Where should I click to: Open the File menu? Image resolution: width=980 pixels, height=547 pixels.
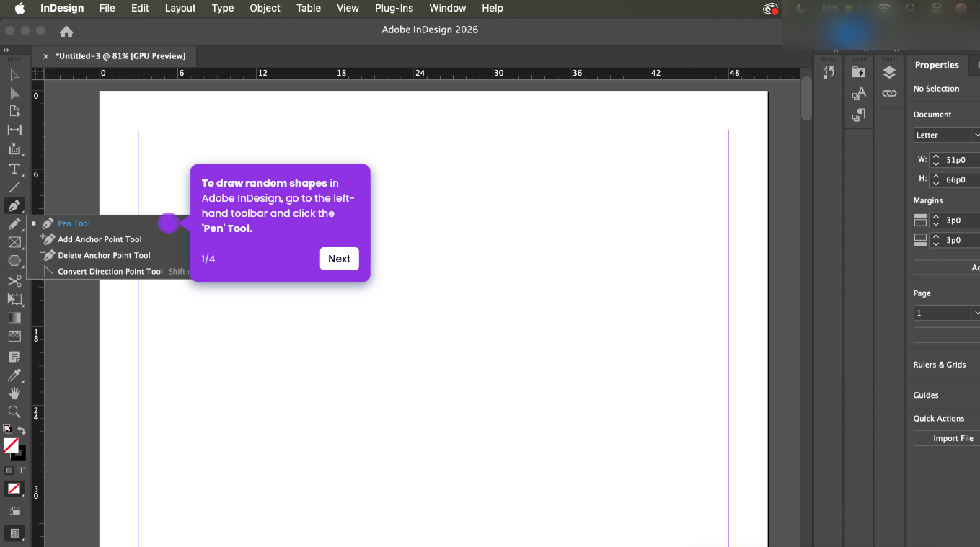(107, 8)
